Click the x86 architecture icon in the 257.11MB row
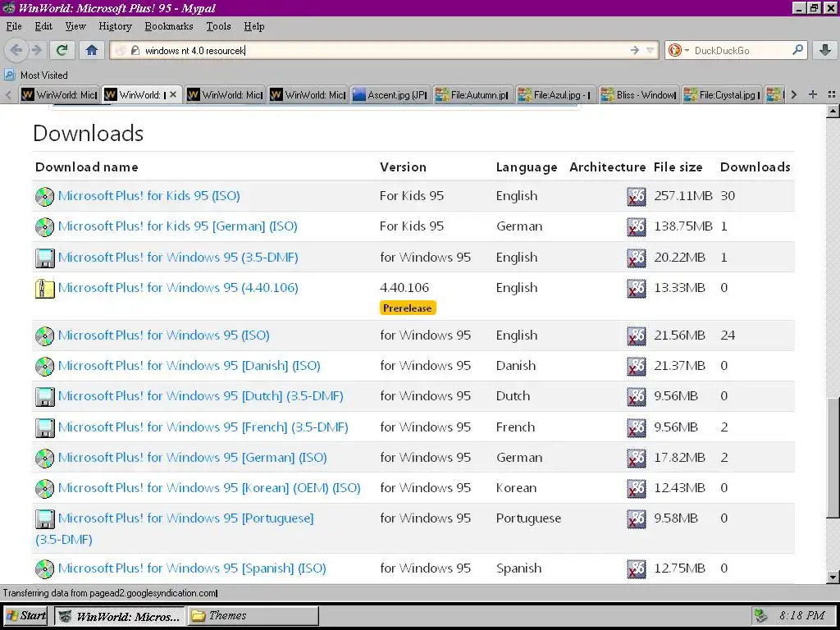Viewport: 840px width, 630px height. [x=637, y=197]
